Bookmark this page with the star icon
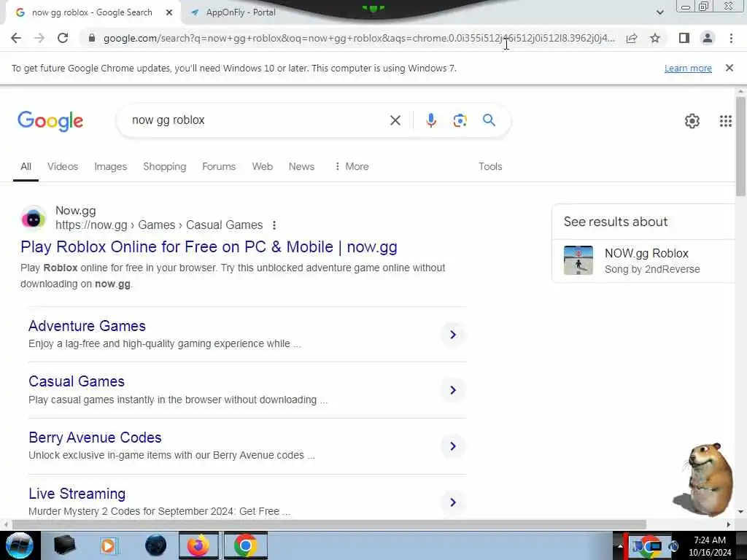 tap(655, 38)
